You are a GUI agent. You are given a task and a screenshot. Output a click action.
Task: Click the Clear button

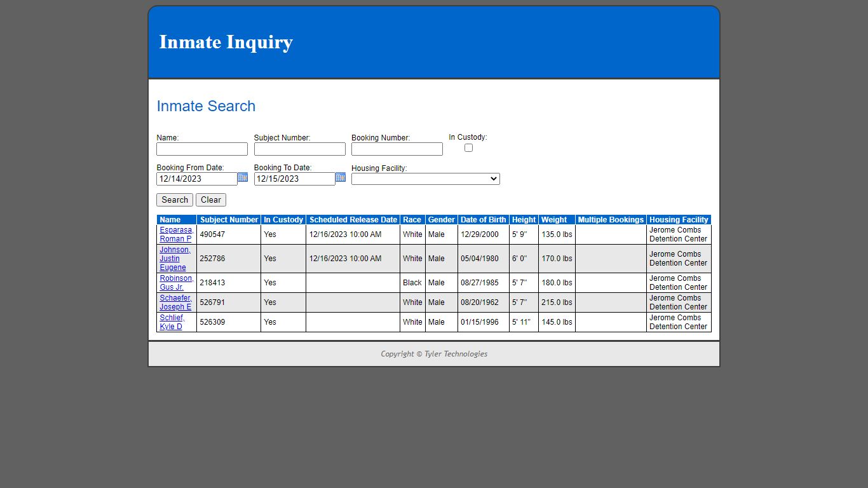click(x=211, y=200)
